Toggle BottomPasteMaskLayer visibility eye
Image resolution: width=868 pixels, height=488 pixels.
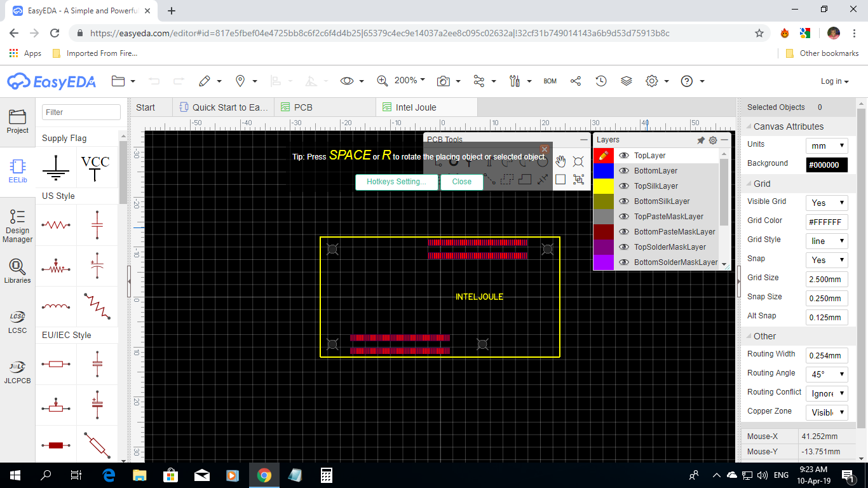624,231
